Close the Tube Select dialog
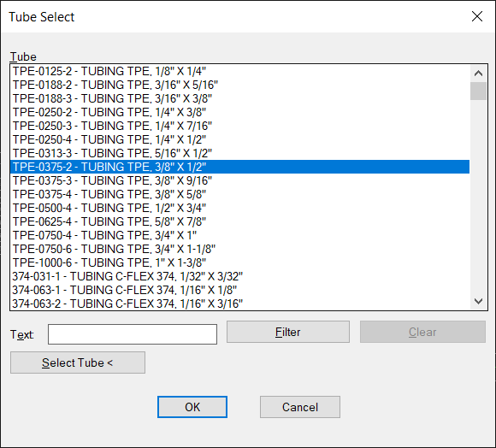 pyautogui.click(x=476, y=16)
